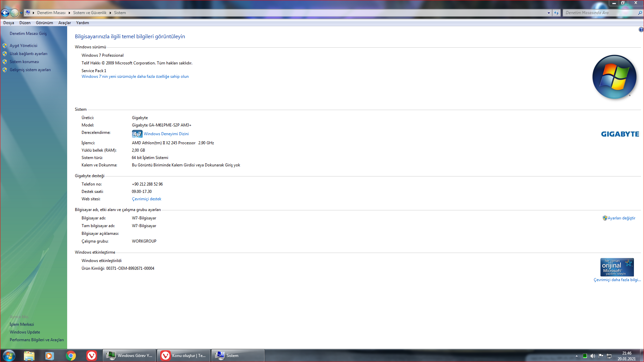Image resolution: width=644 pixels, height=362 pixels.
Task: Expand the arrow before Denetim Masası breadcrumb
Action: click(34, 13)
